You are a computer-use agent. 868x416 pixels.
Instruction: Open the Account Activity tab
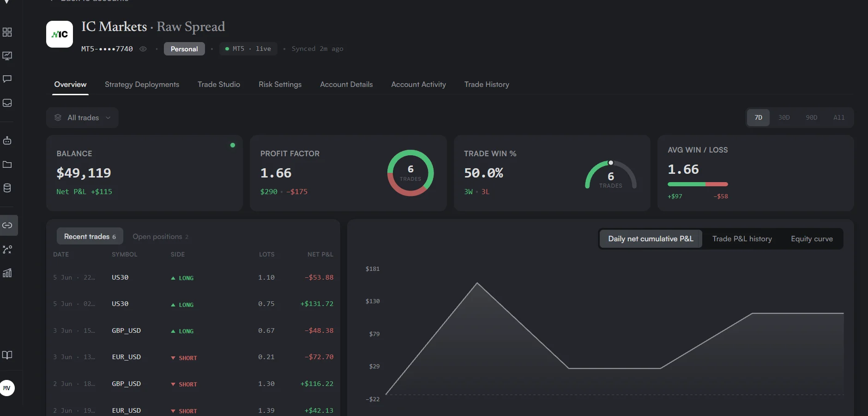click(x=418, y=85)
